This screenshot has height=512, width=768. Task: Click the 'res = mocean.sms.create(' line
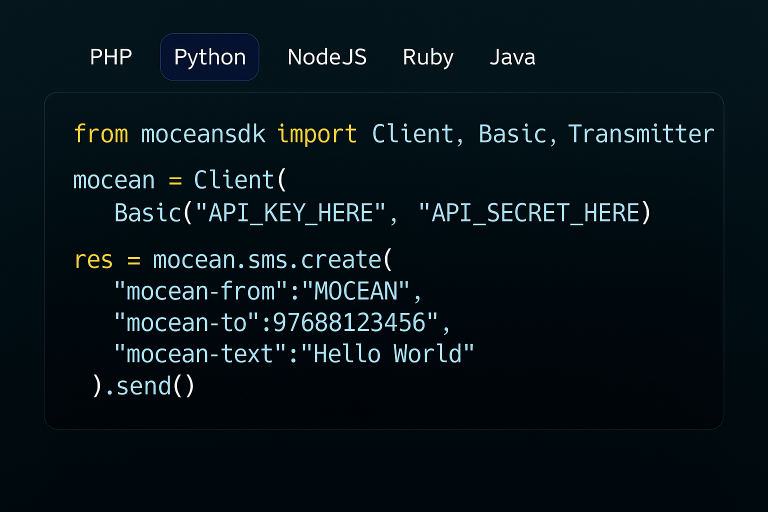click(233, 260)
